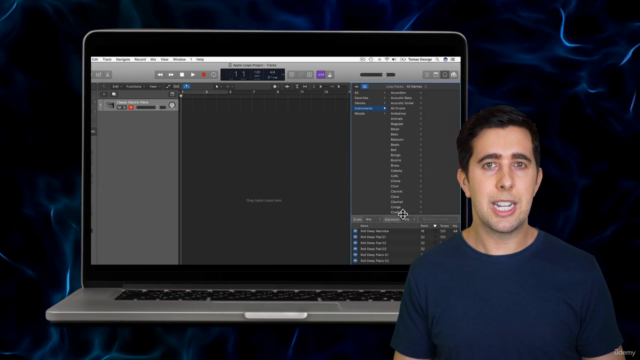This screenshot has height=360, width=640.
Task: Toggle the Cycle mode button
Action: [x=214, y=75]
